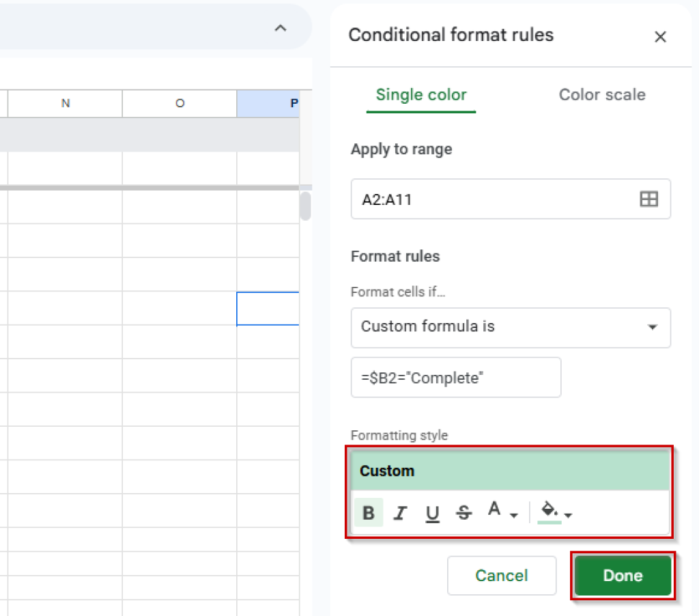The image size is (699, 616).
Task: Select the Single color tab
Action: pyautogui.click(x=420, y=95)
